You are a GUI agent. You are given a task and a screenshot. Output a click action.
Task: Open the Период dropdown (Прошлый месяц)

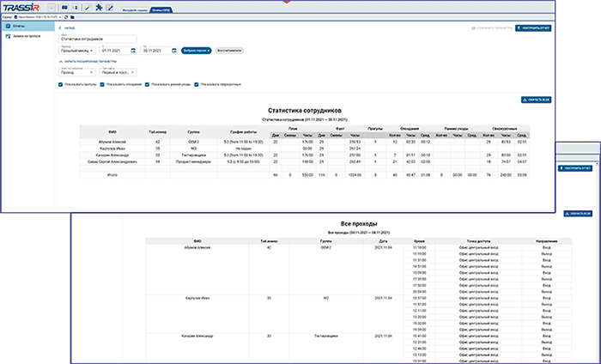click(x=76, y=51)
